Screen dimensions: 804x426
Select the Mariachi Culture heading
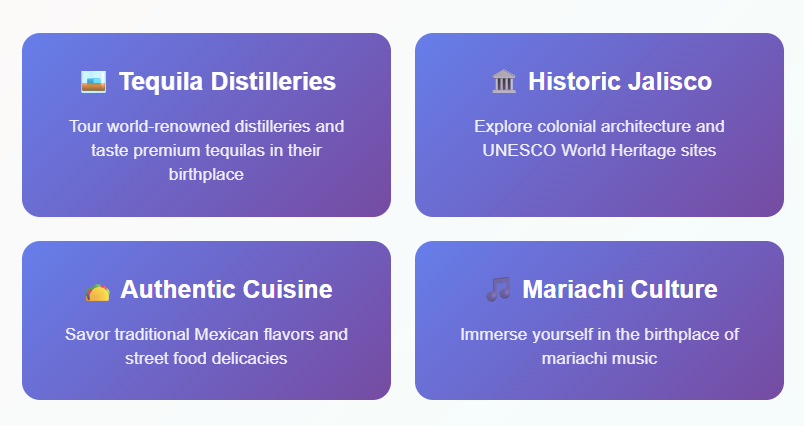point(619,289)
